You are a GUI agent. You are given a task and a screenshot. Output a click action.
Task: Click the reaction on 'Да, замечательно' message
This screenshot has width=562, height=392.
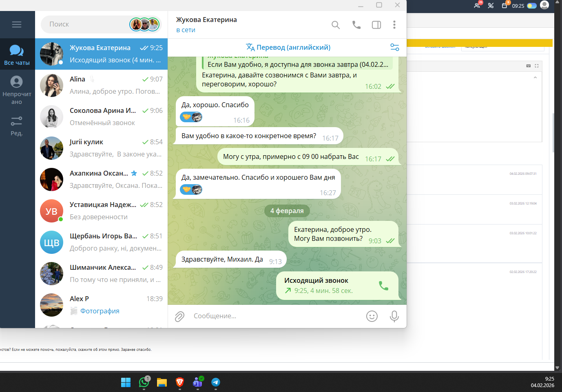point(191,189)
